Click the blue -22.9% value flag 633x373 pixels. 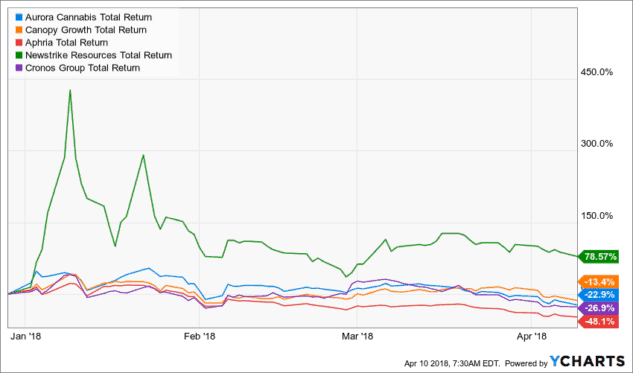[599, 295]
